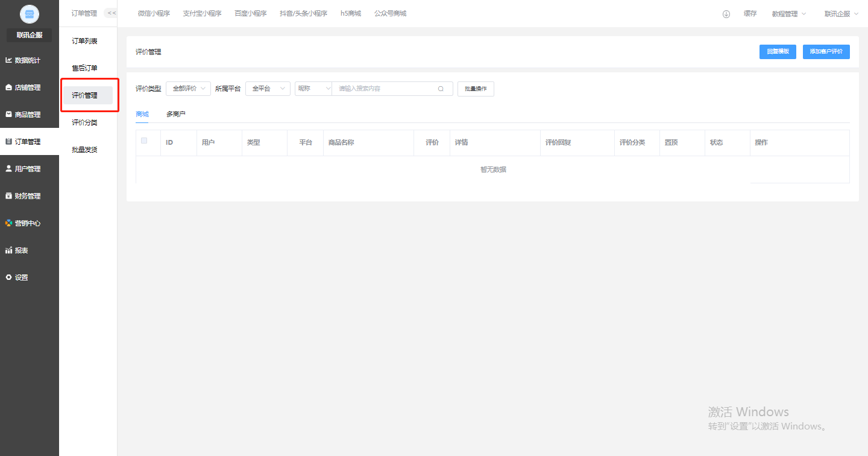The height and width of the screenshot is (456, 868).
Task: Expand the 联讯企服 account dropdown
Action: [841, 13]
